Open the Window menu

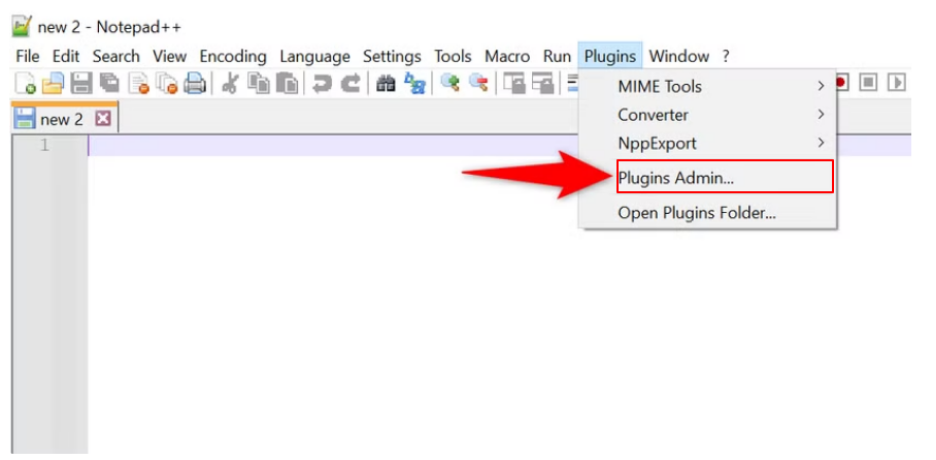679,57
